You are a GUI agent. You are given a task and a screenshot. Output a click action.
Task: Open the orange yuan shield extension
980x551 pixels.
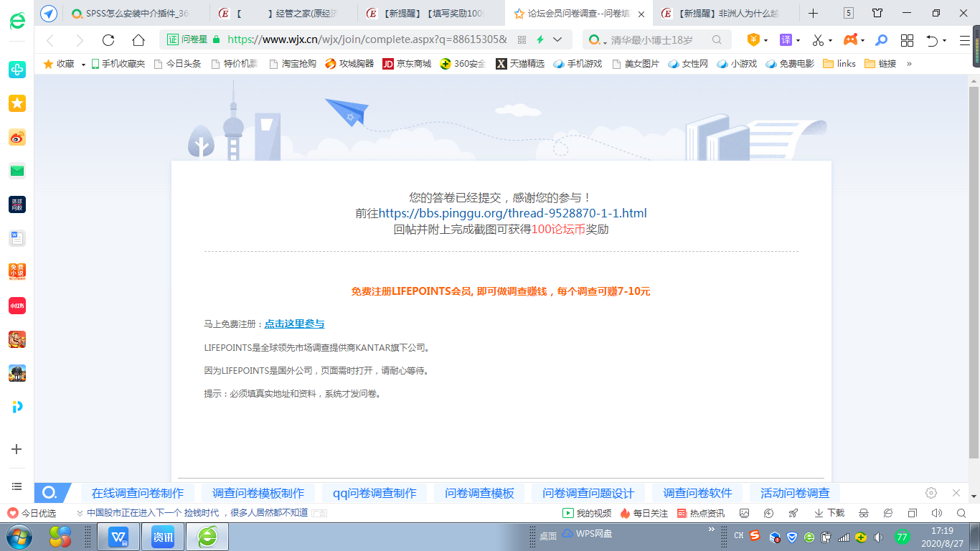753,40
